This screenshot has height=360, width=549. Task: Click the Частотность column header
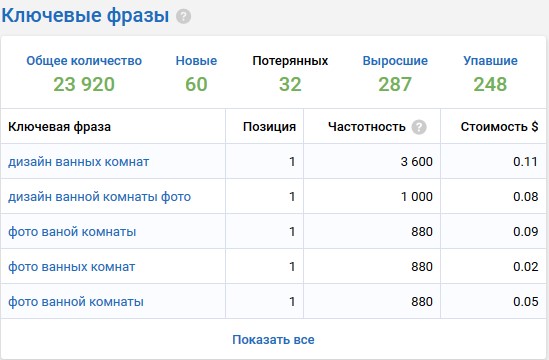pos(367,127)
